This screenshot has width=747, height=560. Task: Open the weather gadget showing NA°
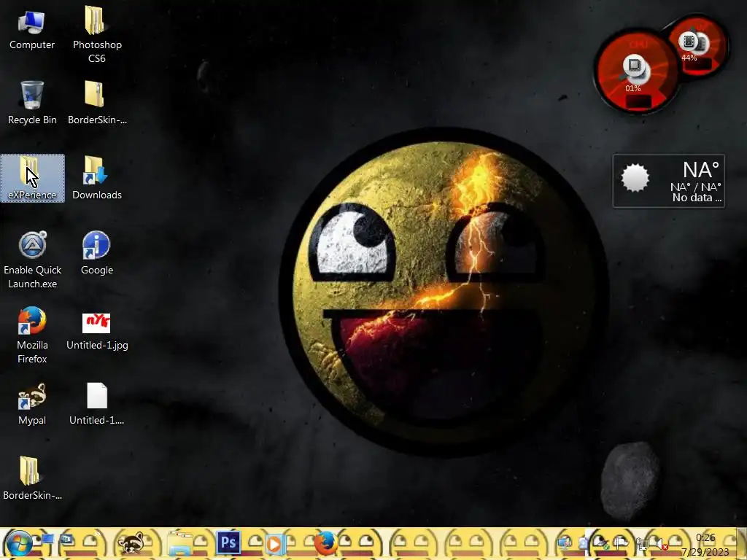pyautogui.click(x=669, y=181)
